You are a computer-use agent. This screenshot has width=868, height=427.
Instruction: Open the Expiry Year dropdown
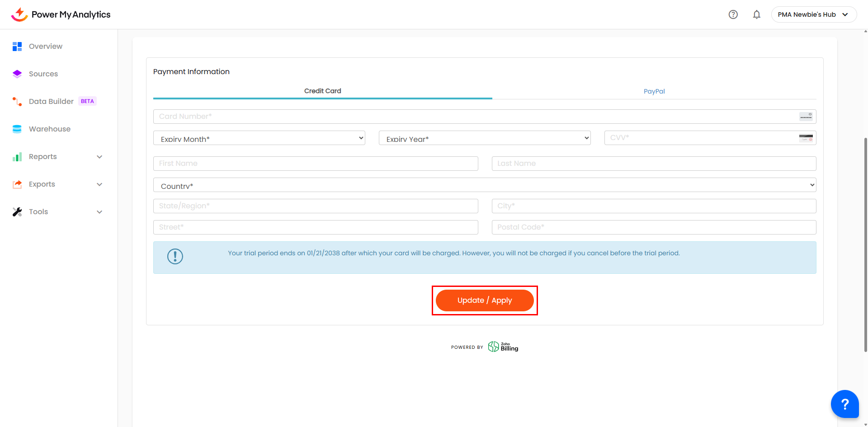[x=484, y=138]
